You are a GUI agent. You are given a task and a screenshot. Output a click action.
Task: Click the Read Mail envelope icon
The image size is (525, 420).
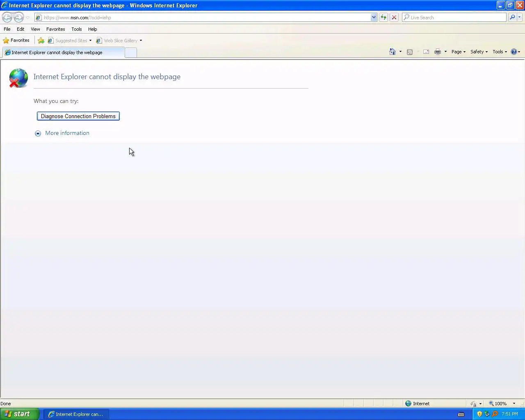[426, 52]
